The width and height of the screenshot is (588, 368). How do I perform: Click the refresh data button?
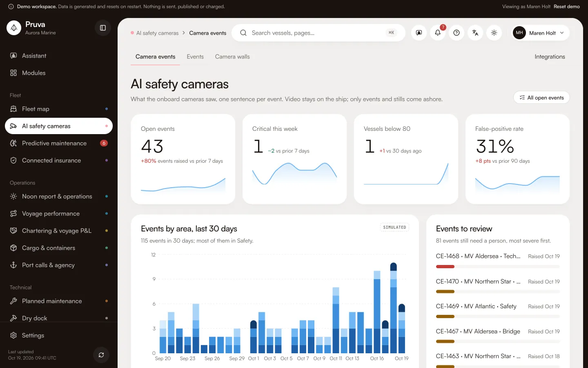click(x=101, y=355)
